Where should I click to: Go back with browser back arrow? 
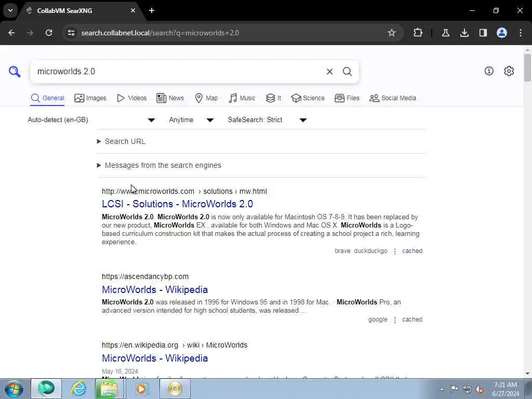(11, 33)
